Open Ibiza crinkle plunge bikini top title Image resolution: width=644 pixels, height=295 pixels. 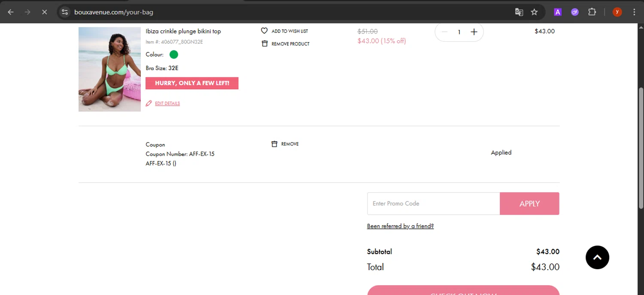pyautogui.click(x=183, y=31)
